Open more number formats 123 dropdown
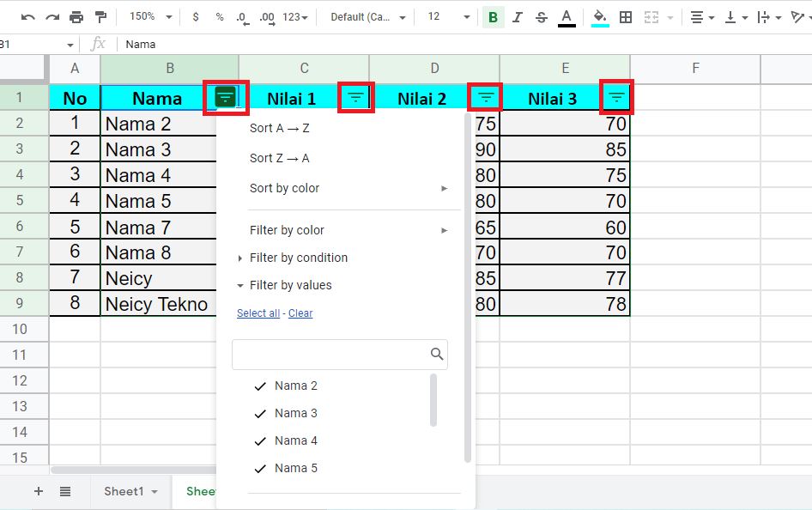 point(295,17)
